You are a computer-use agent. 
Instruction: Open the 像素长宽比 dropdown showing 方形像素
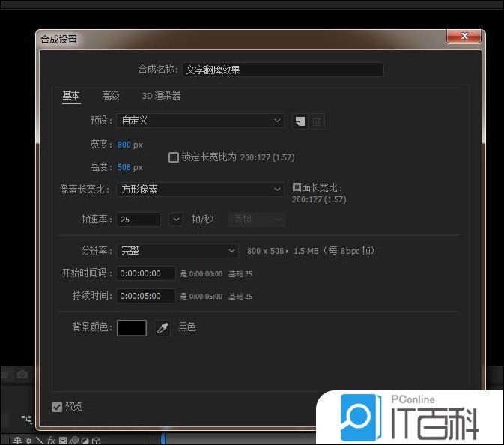tap(200, 189)
